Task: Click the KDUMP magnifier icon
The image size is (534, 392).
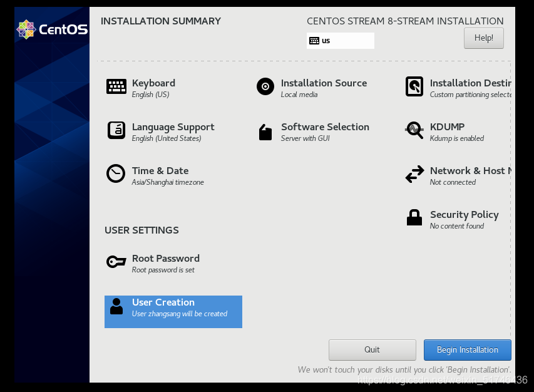Action: pyautogui.click(x=414, y=130)
